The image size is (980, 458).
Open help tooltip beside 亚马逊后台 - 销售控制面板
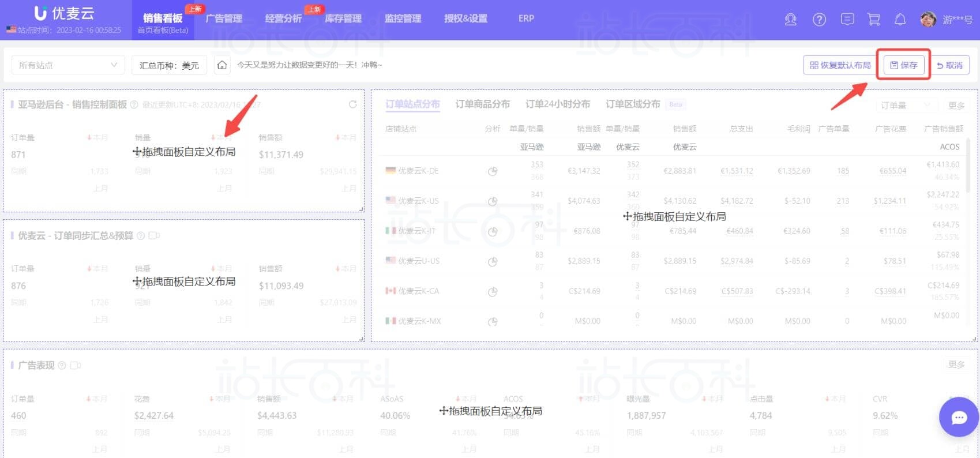tap(134, 104)
